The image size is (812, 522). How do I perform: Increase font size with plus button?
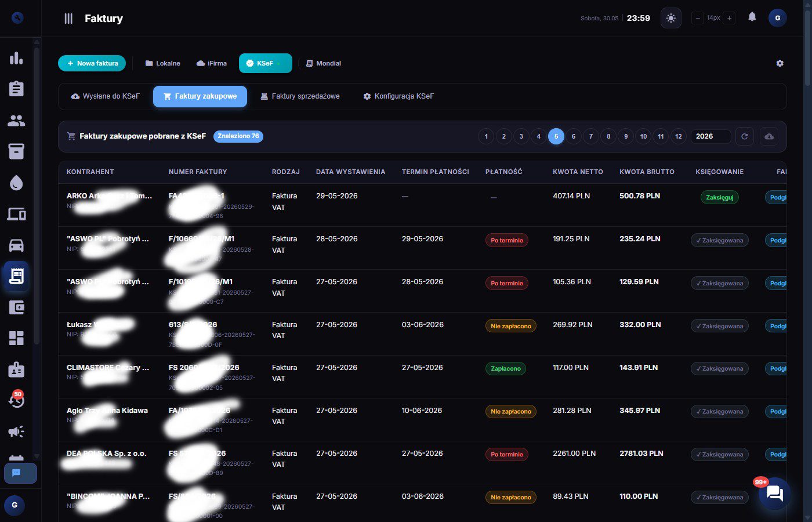730,18
